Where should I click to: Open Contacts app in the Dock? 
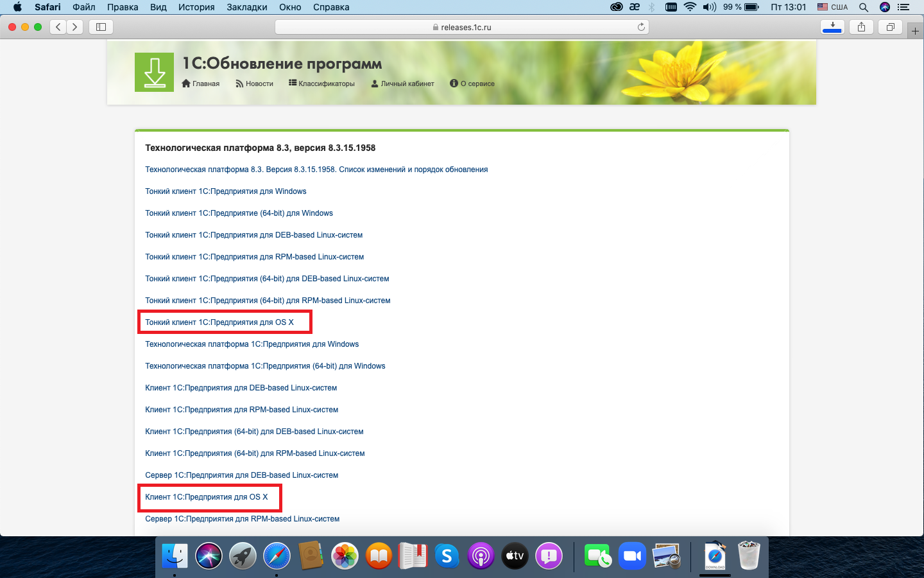click(x=311, y=556)
